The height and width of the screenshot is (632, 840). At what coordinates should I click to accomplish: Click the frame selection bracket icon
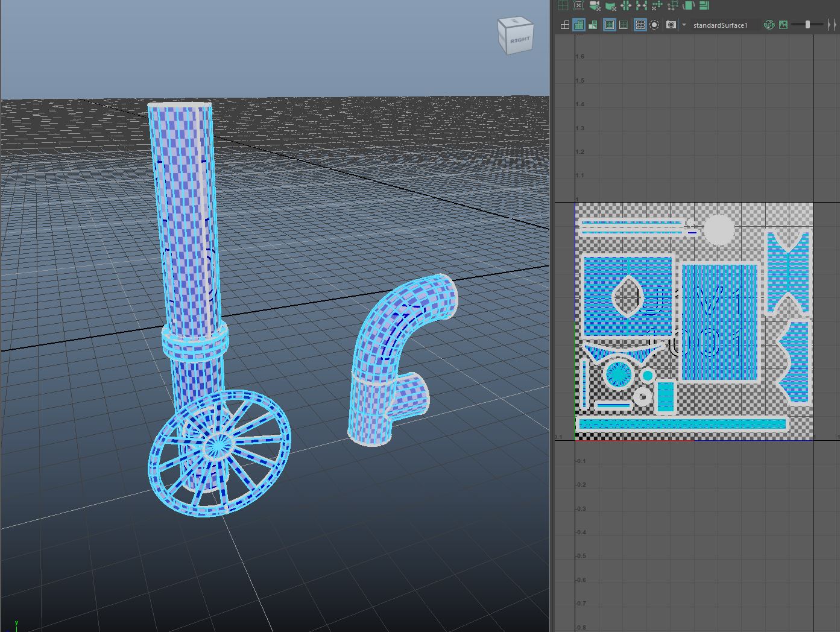(578, 5)
